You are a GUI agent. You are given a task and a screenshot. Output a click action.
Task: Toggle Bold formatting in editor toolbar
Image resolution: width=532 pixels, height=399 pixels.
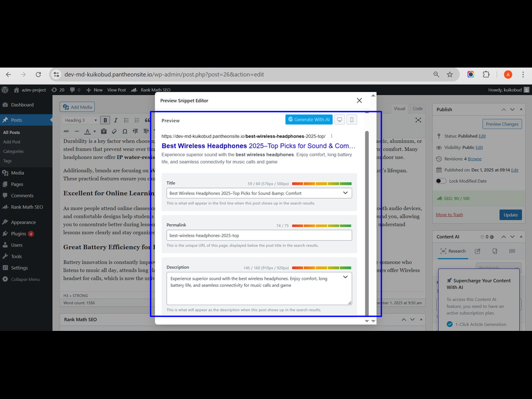(x=105, y=120)
